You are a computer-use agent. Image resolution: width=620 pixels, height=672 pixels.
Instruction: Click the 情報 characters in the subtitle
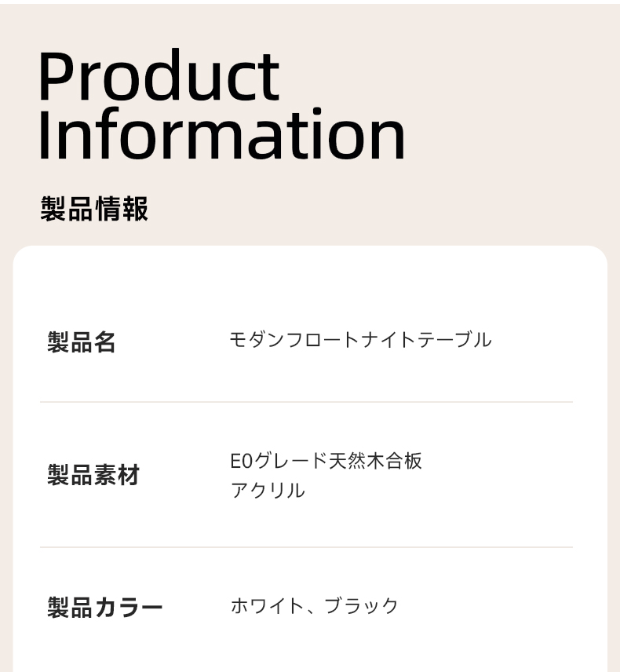tap(122, 209)
